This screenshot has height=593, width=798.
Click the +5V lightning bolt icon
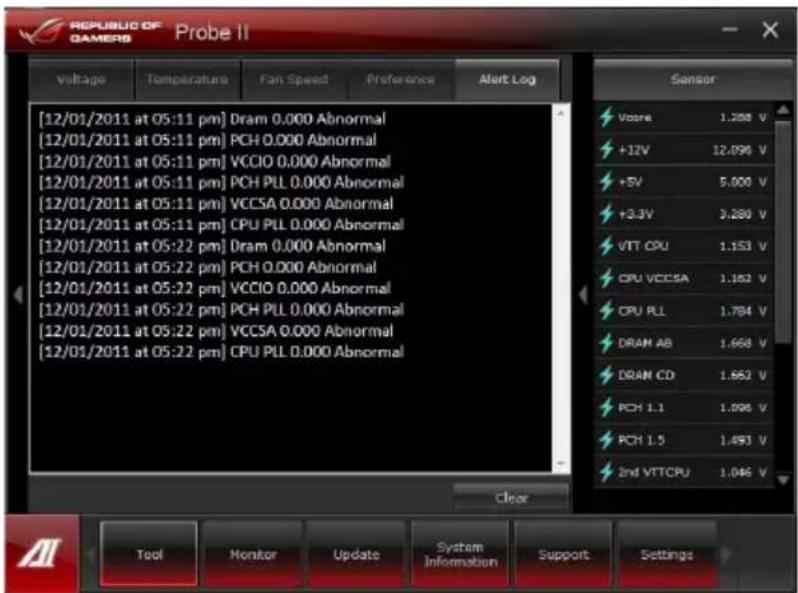[606, 182]
